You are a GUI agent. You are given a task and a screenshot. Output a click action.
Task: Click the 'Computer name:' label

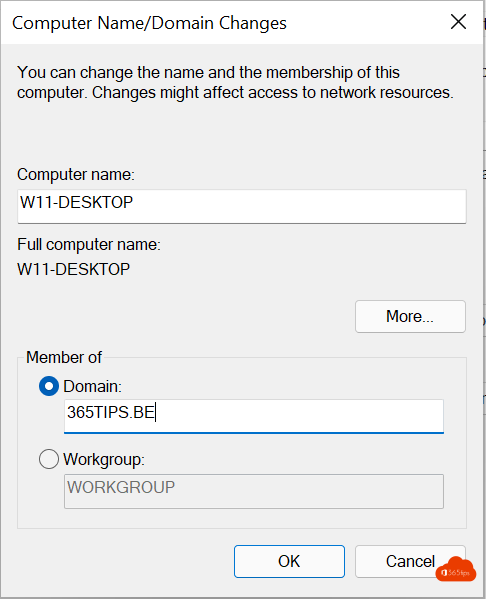tap(76, 175)
